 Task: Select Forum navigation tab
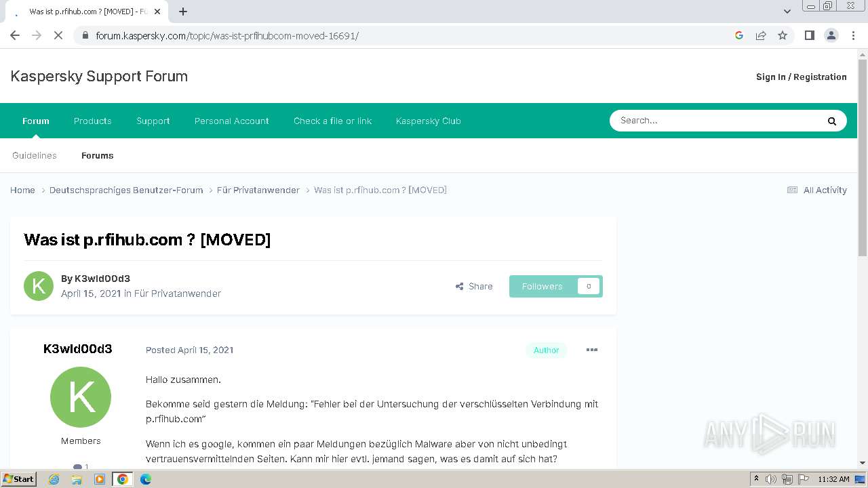[36, 121]
